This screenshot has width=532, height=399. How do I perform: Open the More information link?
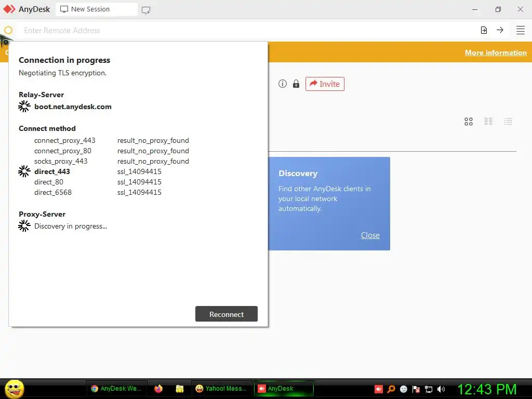[x=496, y=52]
